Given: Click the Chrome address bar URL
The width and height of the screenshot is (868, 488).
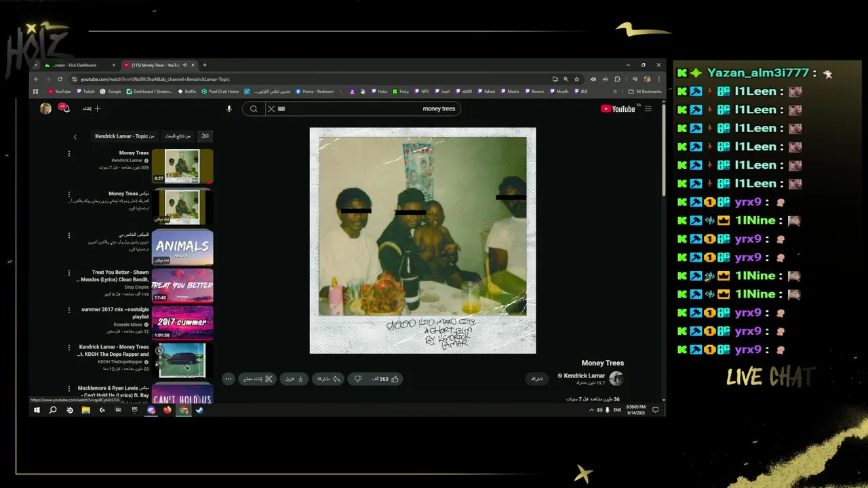Looking at the screenshot, I should 156,79.
